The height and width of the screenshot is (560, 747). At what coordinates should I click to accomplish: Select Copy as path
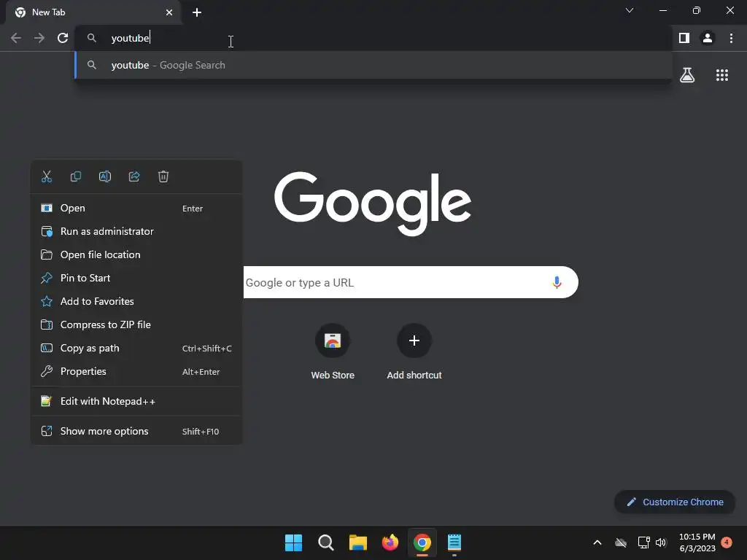click(136, 348)
